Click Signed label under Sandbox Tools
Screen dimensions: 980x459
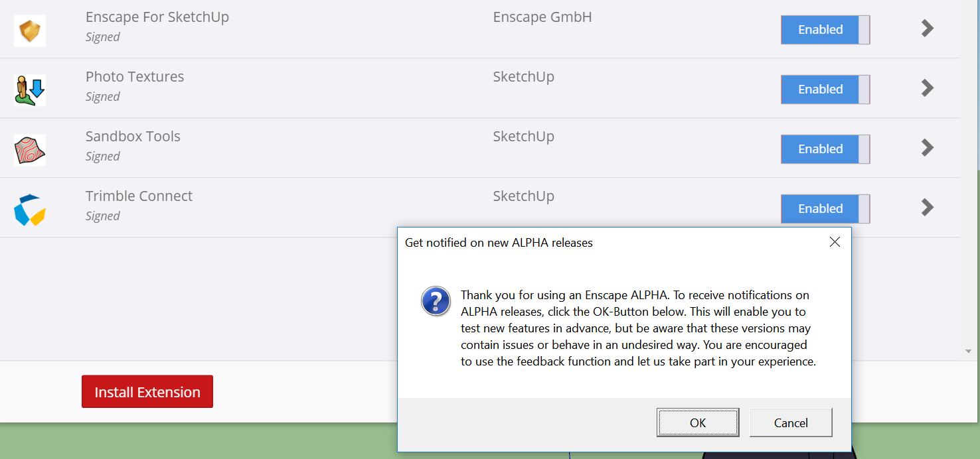pos(103,157)
